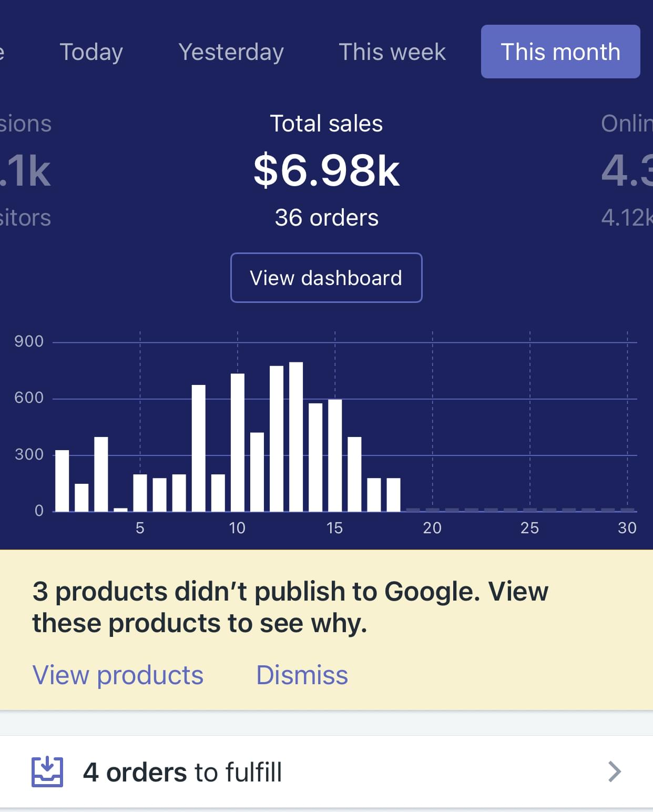This screenshot has height=812, width=653.
Task: Switch to the Yesterday tab
Action: point(231,52)
